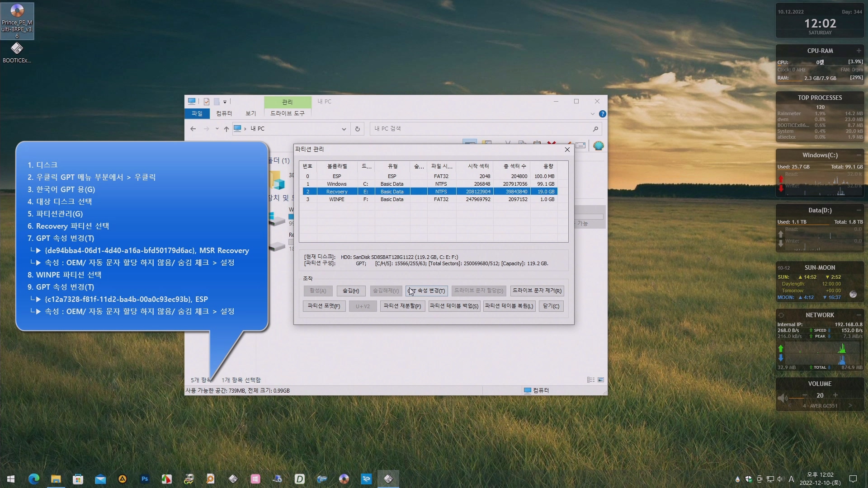
Task: Open the 파일 menu tab
Action: click(x=197, y=113)
